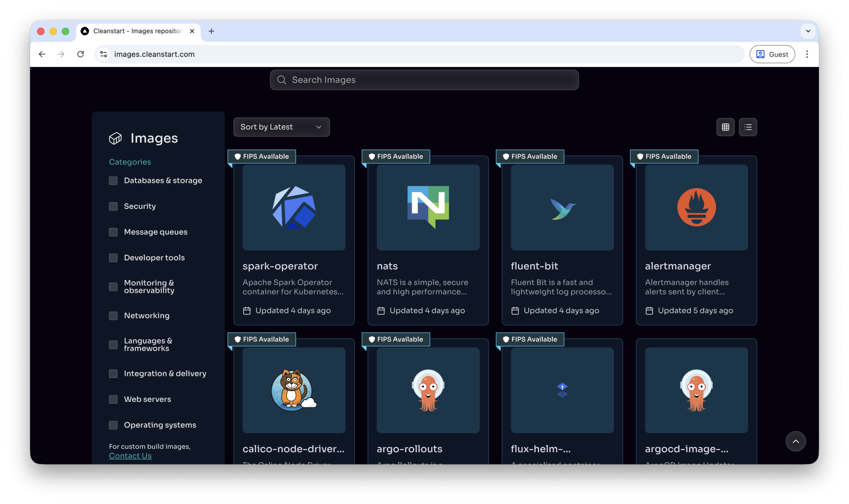Expand the browser tab search chevron
The height and width of the screenshot is (504, 849).
(808, 31)
